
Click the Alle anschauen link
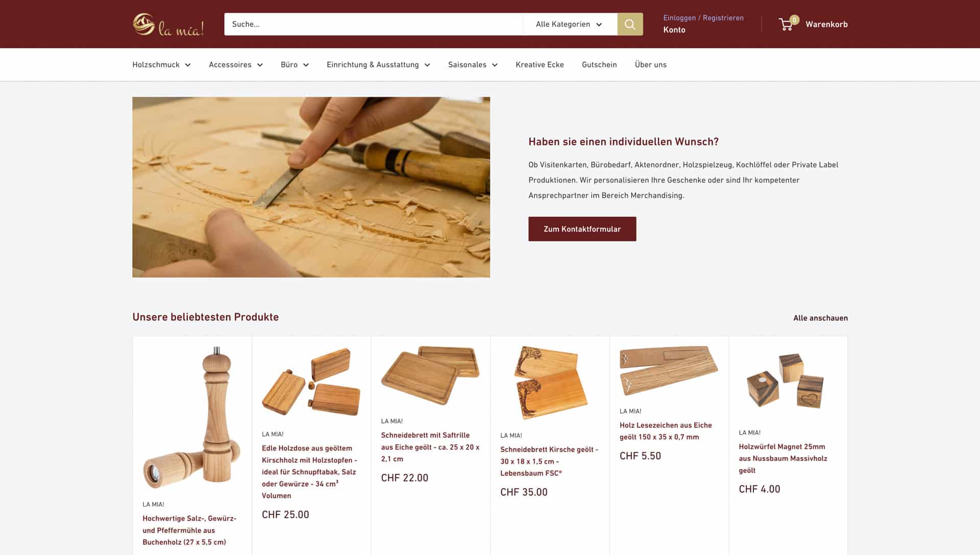tap(820, 318)
